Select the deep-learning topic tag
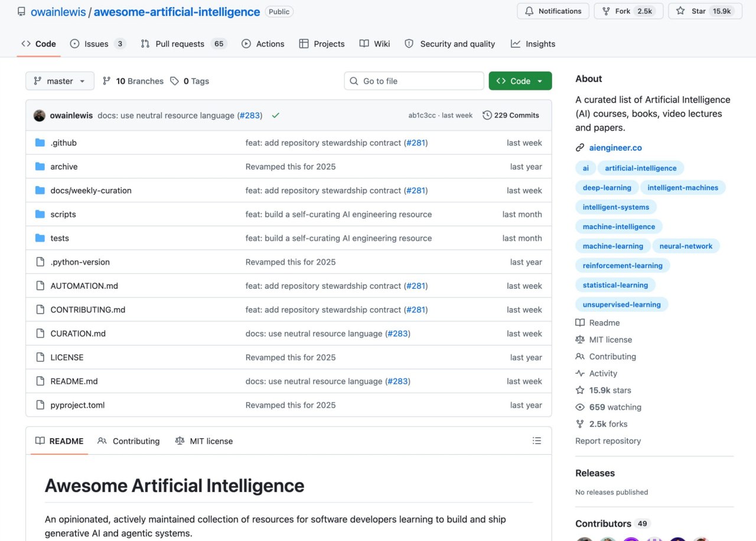Screen dimensions: 756x541 (607, 188)
